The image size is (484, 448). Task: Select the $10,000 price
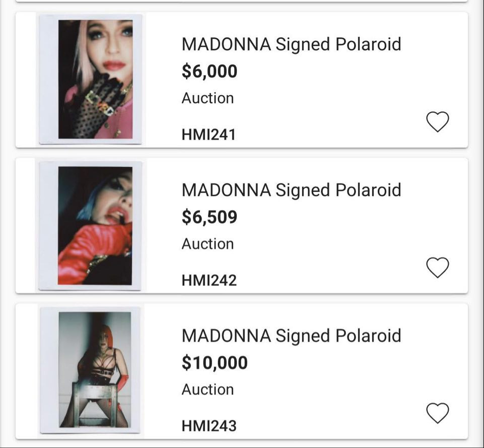215,363
